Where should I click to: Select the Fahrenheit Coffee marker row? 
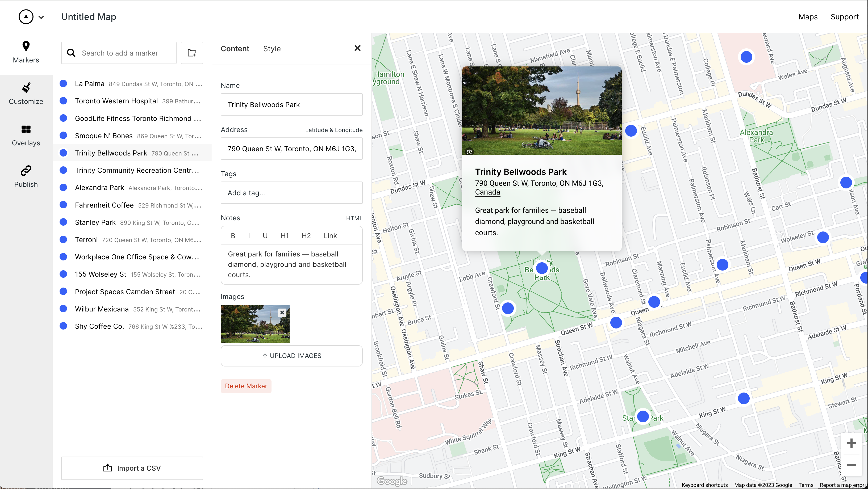click(132, 205)
